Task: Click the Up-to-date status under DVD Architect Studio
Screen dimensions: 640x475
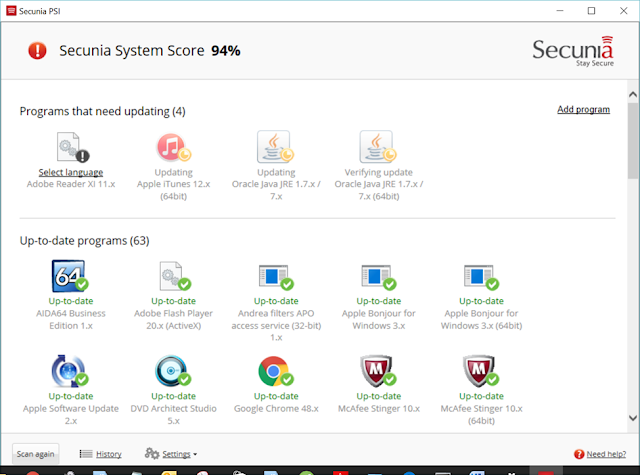Action: coord(173,396)
